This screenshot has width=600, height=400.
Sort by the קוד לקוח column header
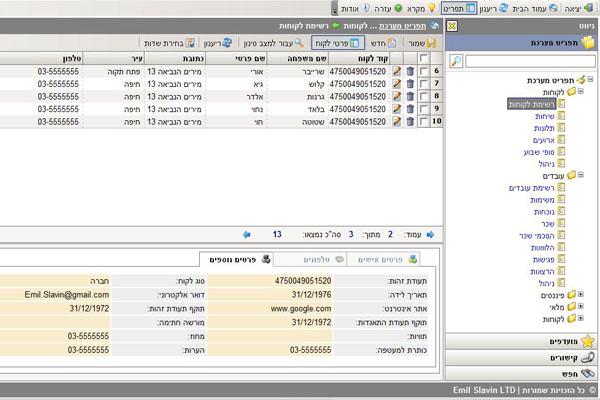[359, 58]
